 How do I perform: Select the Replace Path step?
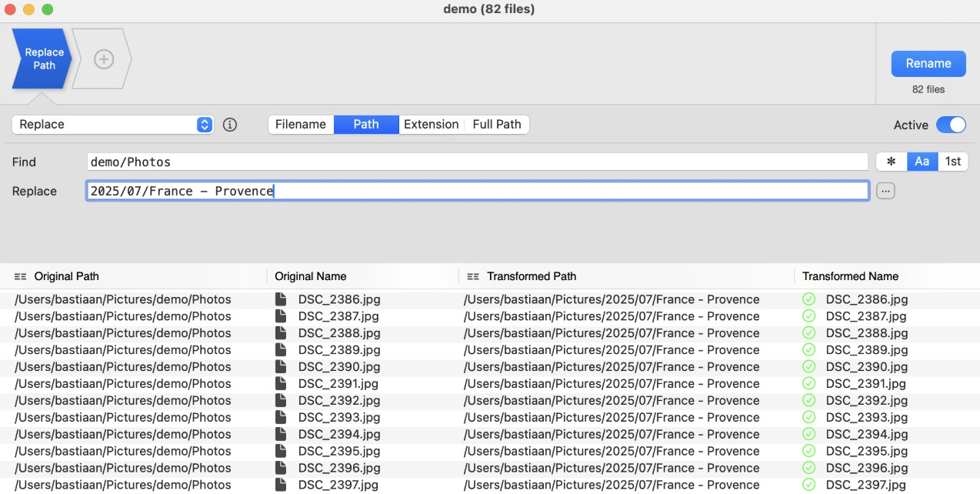(x=42, y=59)
